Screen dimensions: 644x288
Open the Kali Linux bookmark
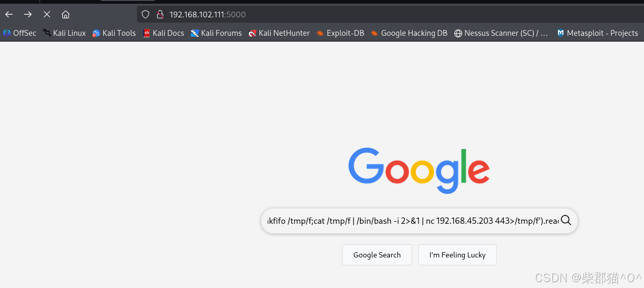pos(64,33)
